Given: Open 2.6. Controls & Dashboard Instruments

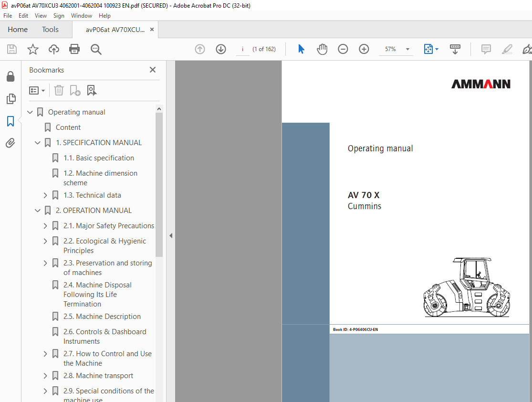Looking at the screenshot, I should (x=105, y=337).
